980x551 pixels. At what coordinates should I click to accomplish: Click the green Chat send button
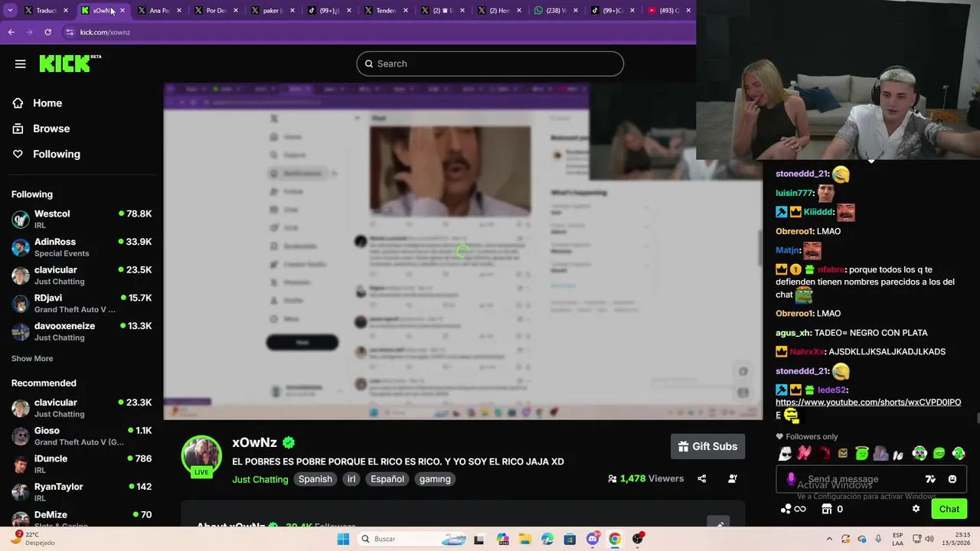[949, 509]
